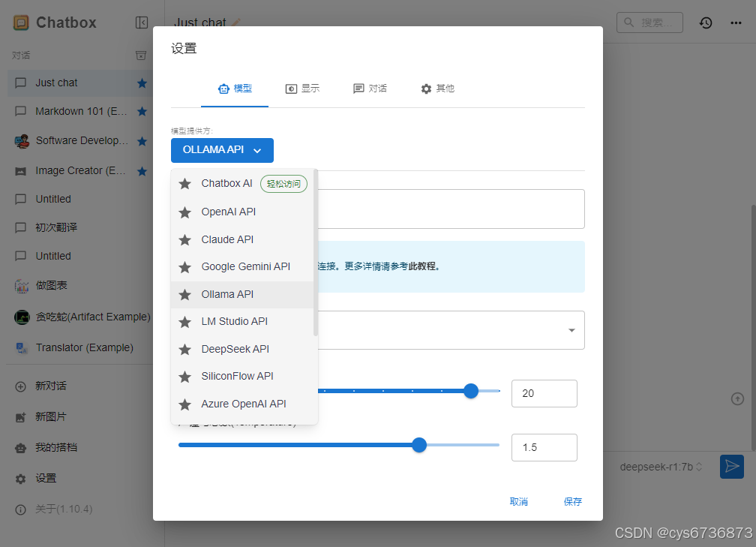Click the star icon beside Azure OpenAI API
Viewport: 756px width, 547px height.
[184, 404]
